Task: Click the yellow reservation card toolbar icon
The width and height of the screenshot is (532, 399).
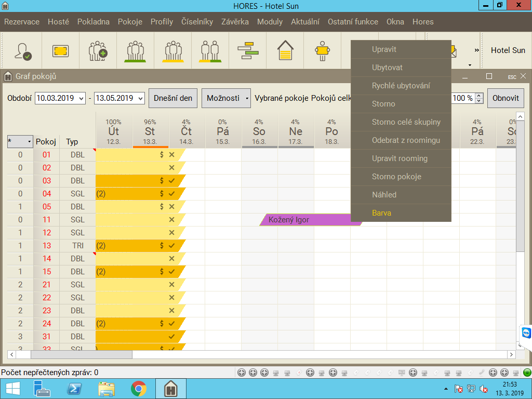Action: coord(60,50)
